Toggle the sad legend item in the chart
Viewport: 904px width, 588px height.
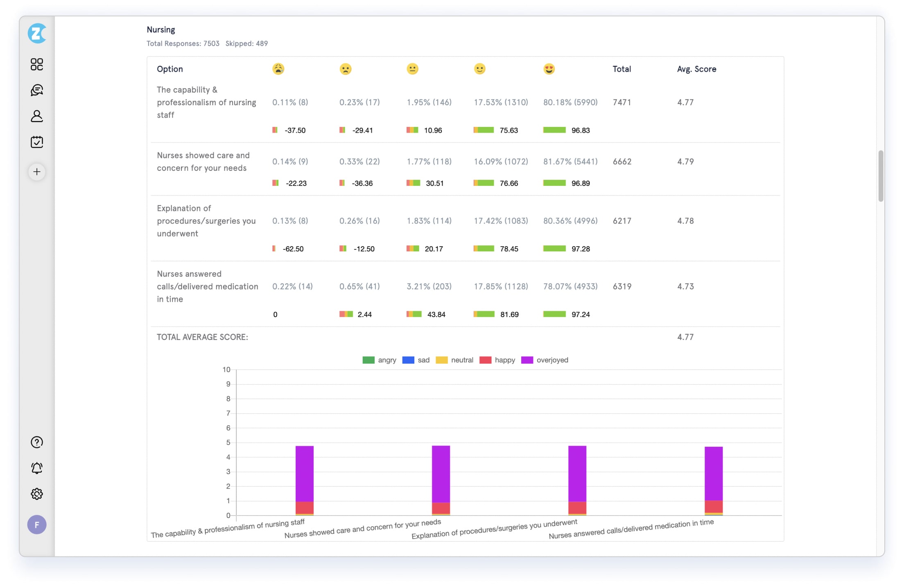[x=416, y=360]
